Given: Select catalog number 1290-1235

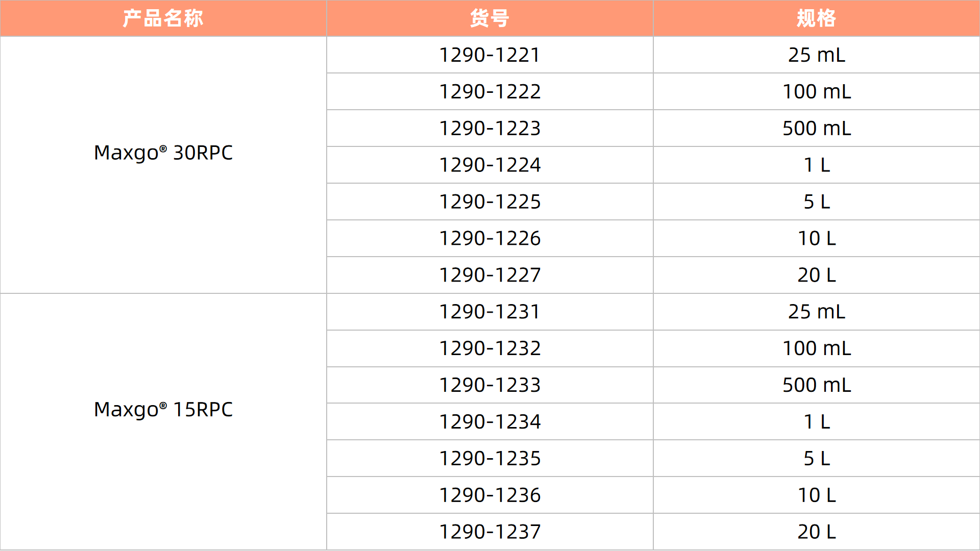Looking at the screenshot, I should [x=489, y=459].
